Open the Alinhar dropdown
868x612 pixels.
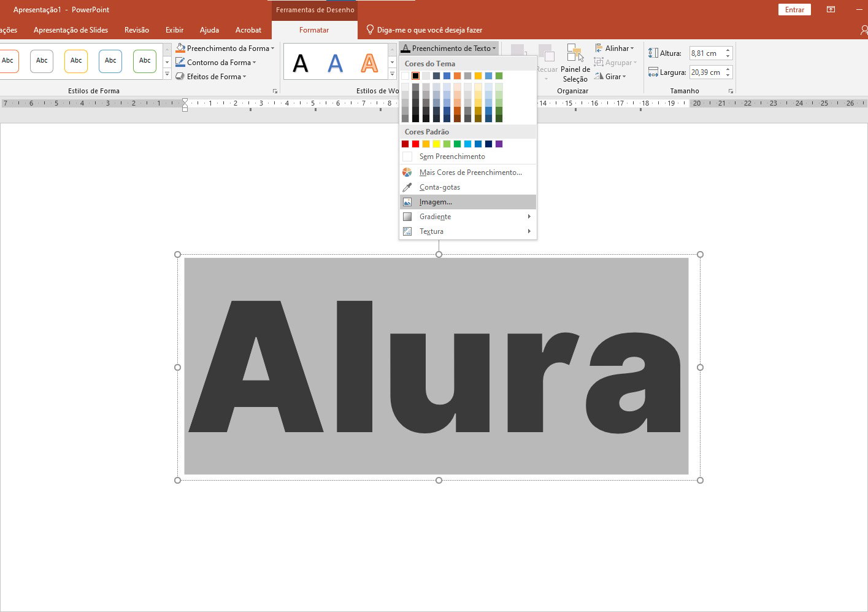(632, 48)
